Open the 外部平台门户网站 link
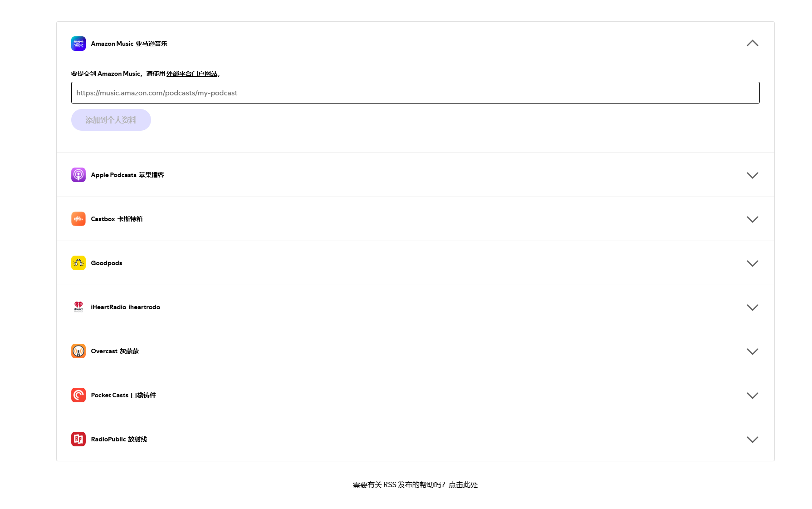The image size is (812, 509). coord(192,74)
